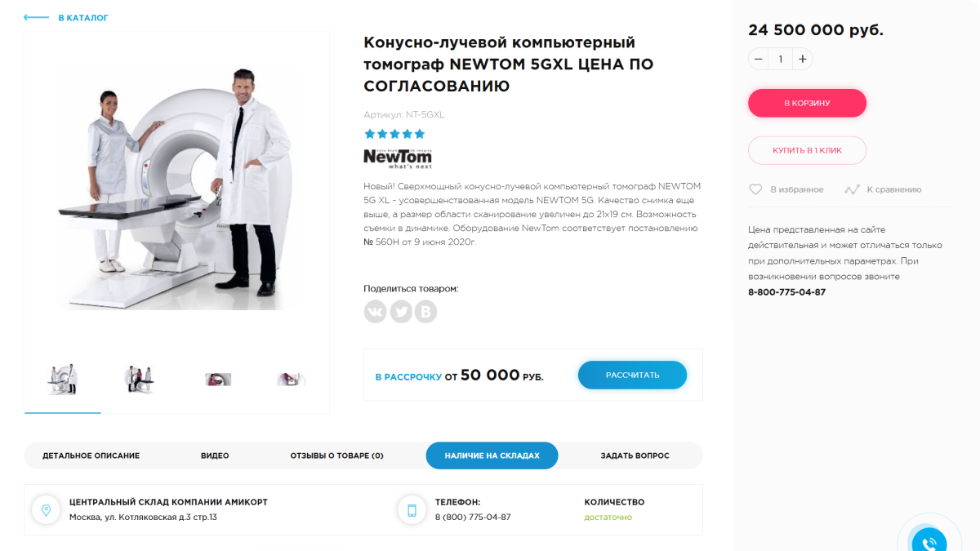Select second thumbnail with patient table
Viewport: 980px width, 551px height.
point(139,379)
